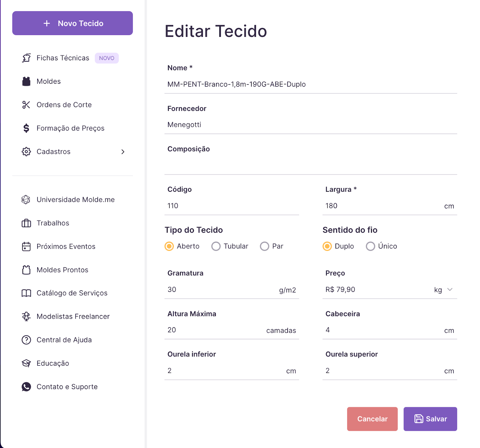Screen dimensions: 480x448
Task: Select Duplo for Sentido do fio
Action: [x=327, y=246]
